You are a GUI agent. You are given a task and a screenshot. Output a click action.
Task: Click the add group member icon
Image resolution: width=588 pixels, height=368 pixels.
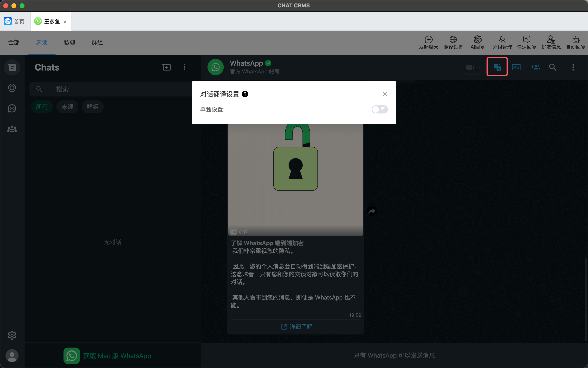[535, 67]
